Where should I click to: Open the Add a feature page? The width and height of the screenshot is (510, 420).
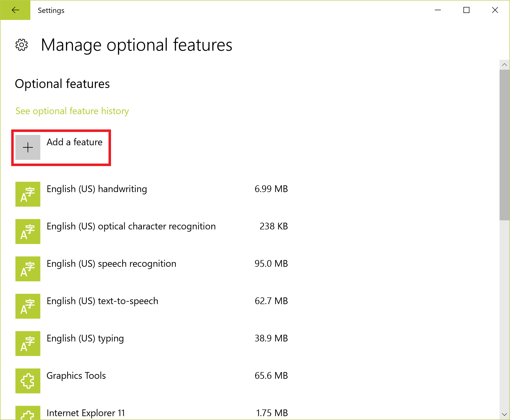pos(61,147)
